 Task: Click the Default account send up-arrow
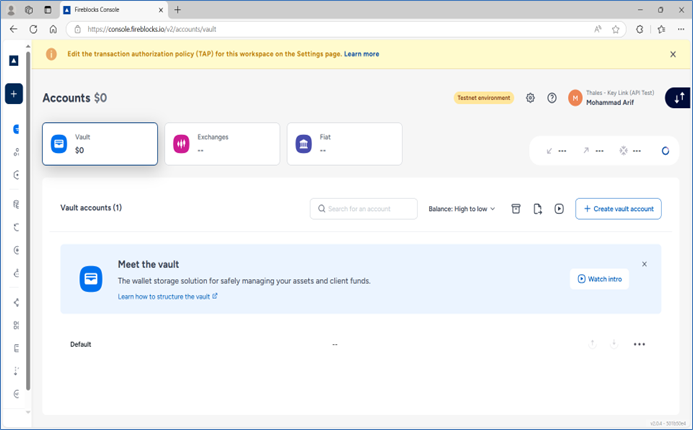point(592,344)
